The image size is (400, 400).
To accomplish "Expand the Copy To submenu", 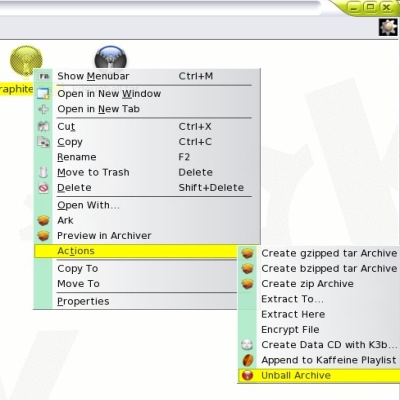I will pyautogui.click(x=136, y=268).
